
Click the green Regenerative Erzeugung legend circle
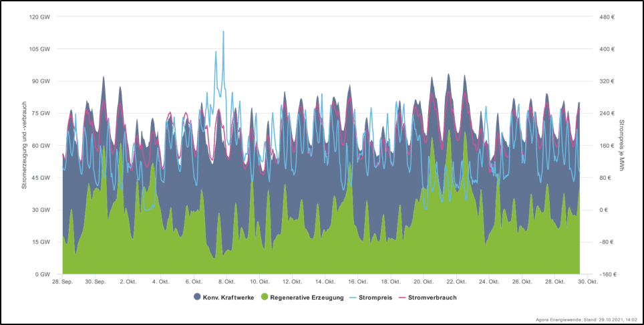pos(265,297)
